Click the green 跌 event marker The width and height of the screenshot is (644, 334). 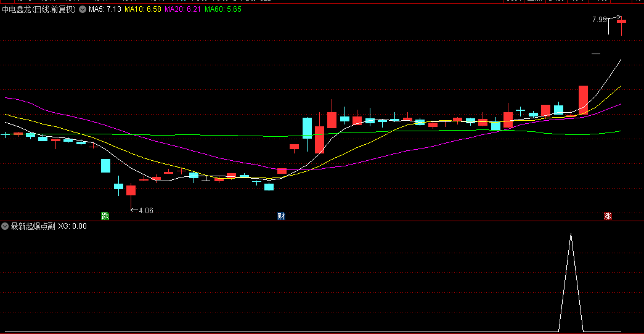coord(105,216)
